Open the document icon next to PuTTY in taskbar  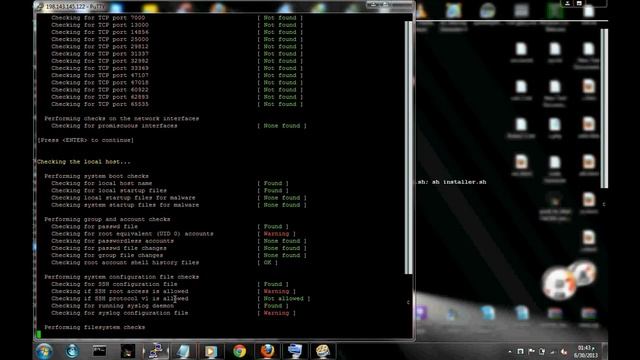183,351
